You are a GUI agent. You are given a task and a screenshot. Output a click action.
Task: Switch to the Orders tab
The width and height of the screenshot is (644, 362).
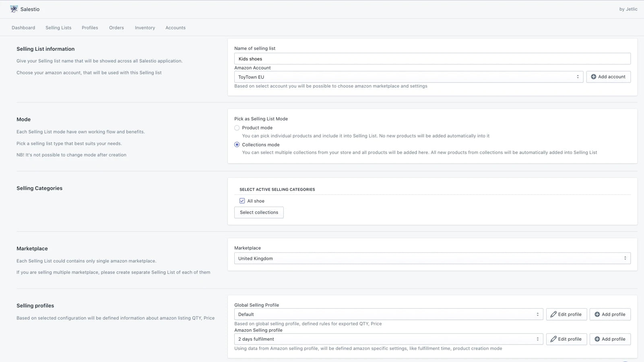point(116,27)
